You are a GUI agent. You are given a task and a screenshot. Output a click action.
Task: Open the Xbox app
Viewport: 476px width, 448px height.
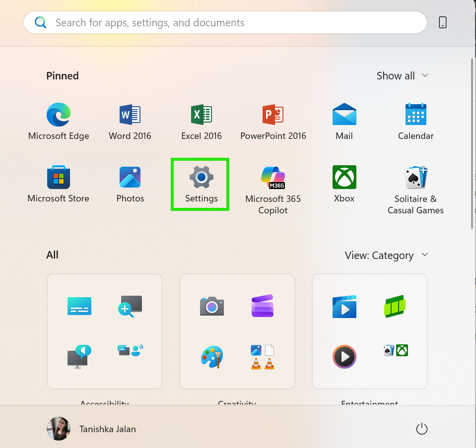pos(344,184)
